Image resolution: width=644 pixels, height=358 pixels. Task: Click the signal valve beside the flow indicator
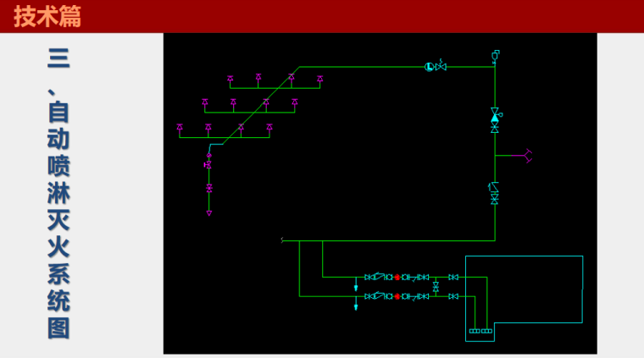click(441, 66)
